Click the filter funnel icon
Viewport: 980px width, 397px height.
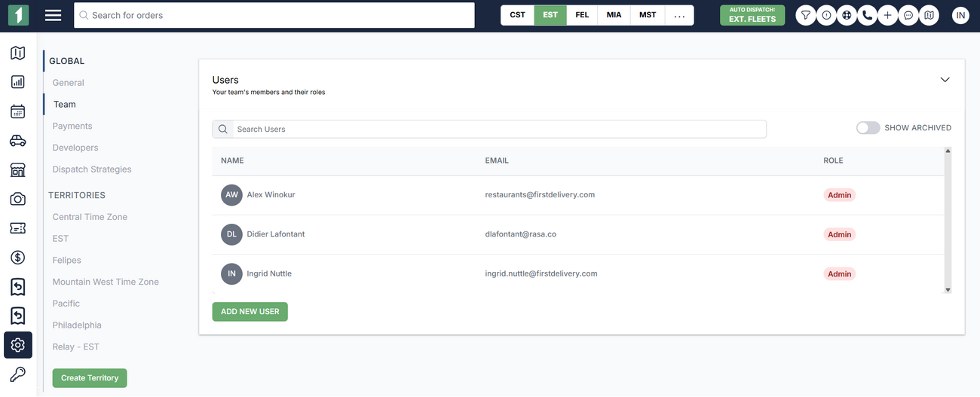pos(806,15)
